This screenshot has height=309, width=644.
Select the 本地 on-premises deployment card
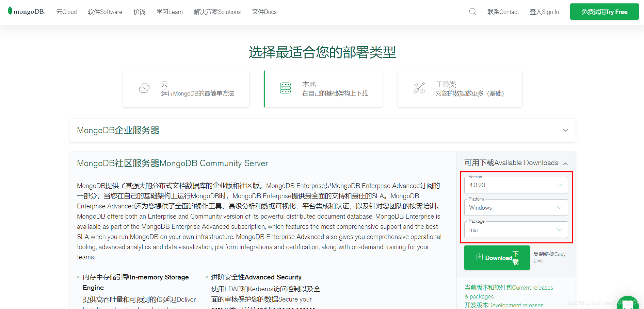[323, 89]
